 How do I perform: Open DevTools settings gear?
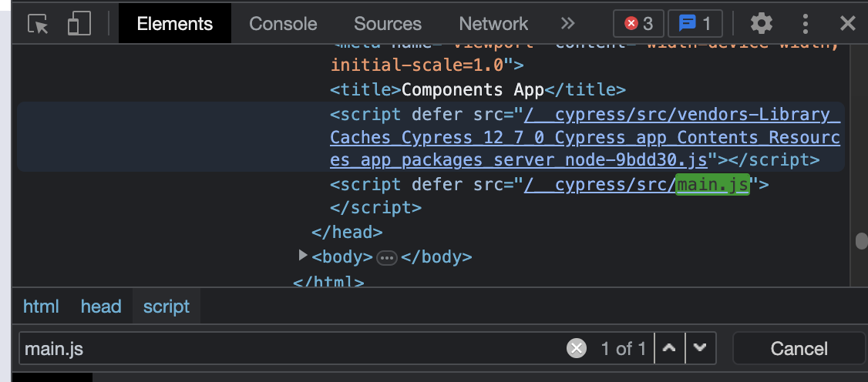tap(761, 23)
